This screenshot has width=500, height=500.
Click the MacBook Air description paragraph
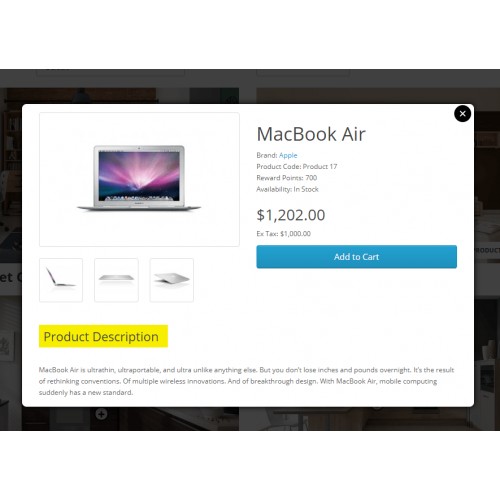point(246,381)
